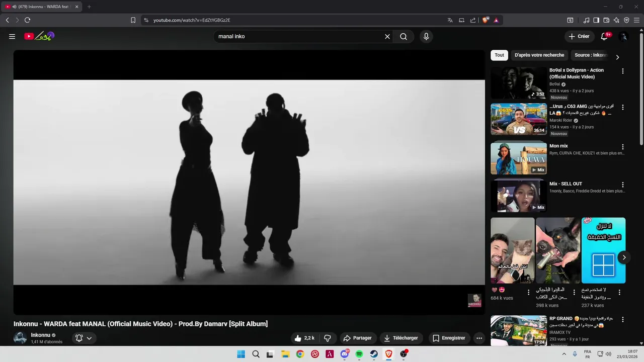Screen dimensions: 644x362
Task: Open Bo9al x Dollypran Action thumbnail
Action: tap(519, 83)
